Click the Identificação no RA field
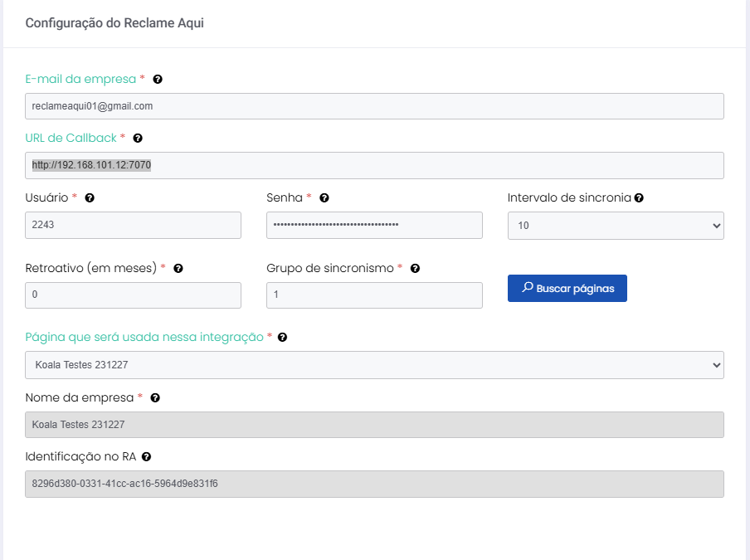 374,484
